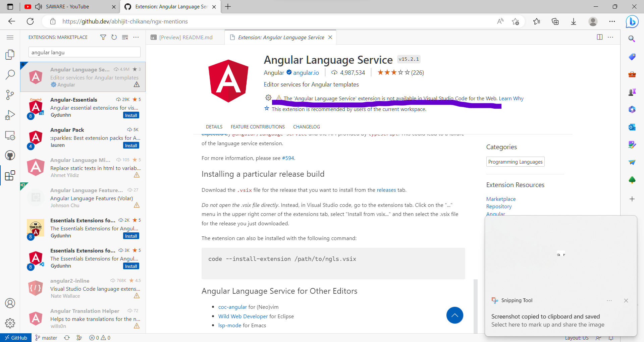644x342 pixels.
Task: Open the Marketplace link under Extension Resources
Action: pos(500,198)
